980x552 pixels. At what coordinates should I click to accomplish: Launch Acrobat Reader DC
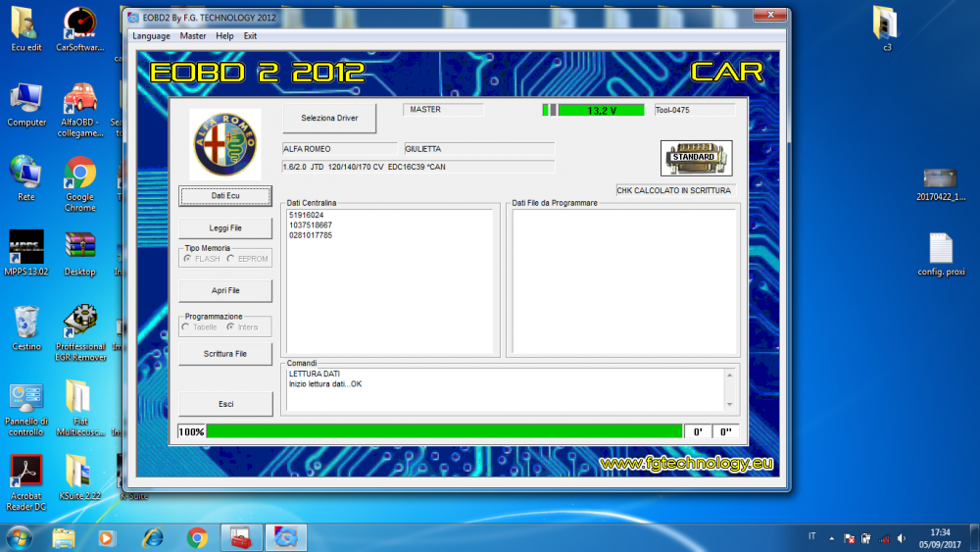point(25,483)
